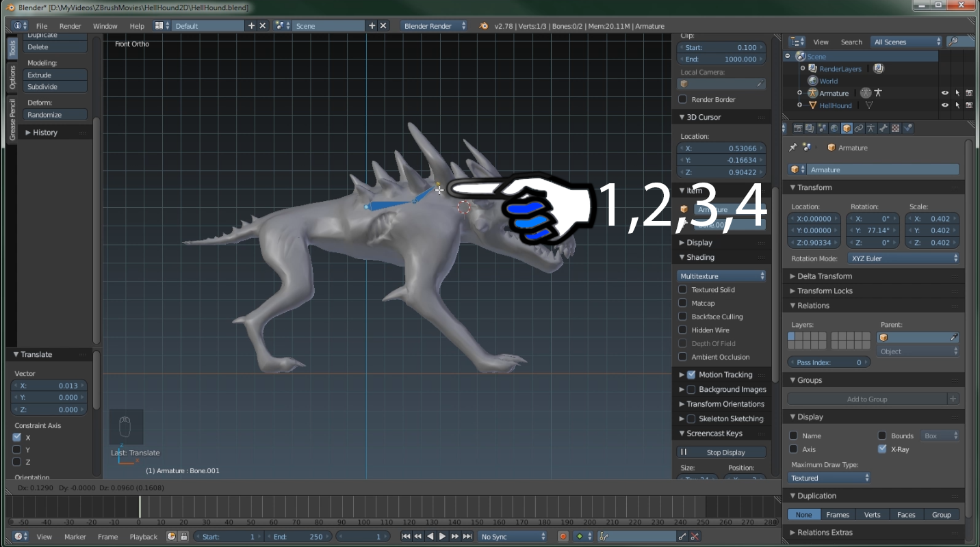Screen dimensions: 980x547
Task: Click the Subdivide button
Action: tap(55, 87)
